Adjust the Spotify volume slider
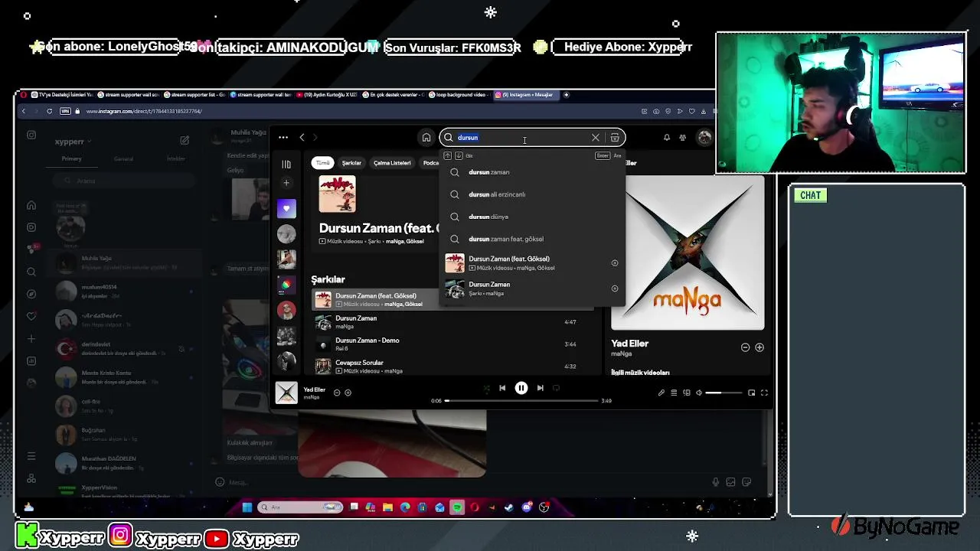This screenshot has height=551, width=980. coord(724,393)
